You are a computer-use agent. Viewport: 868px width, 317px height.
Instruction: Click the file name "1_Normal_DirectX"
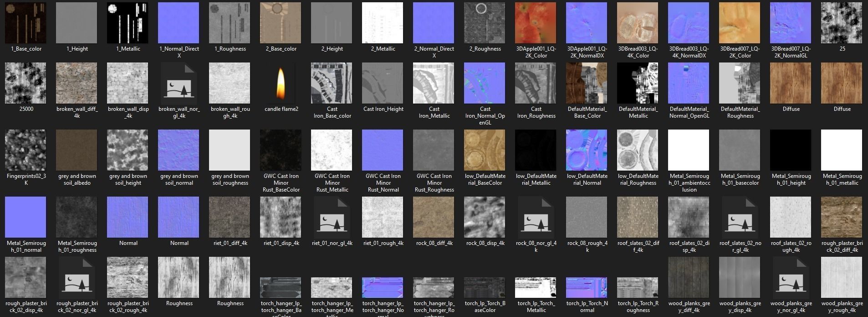(x=179, y=52)
